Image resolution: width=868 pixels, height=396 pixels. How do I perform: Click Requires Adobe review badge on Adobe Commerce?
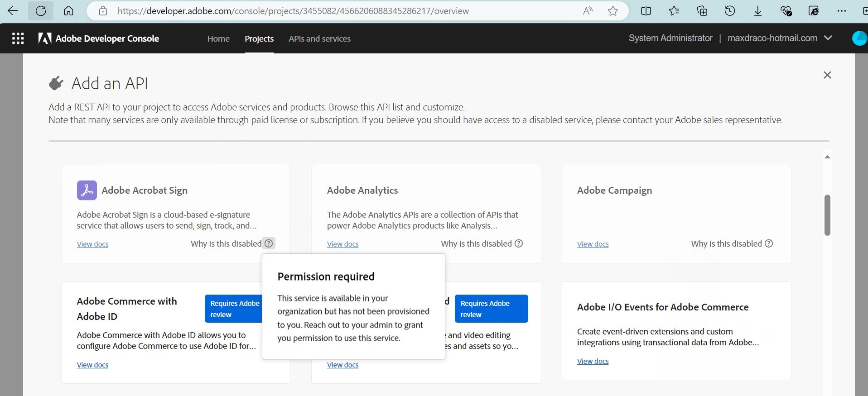pyautogui.click(x=234, y=309)
